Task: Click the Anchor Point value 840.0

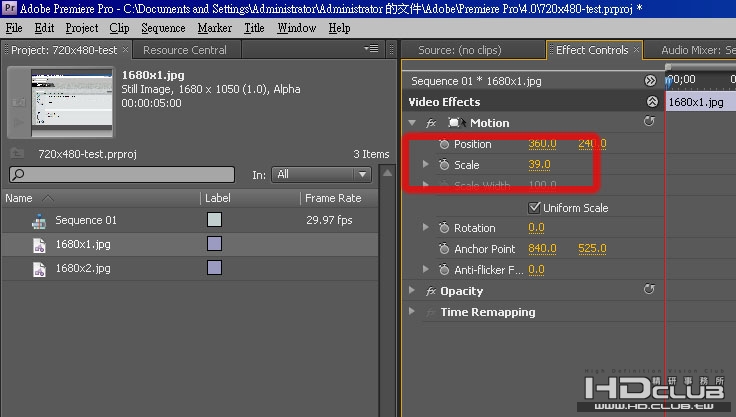Action: [x=542, y=248]
